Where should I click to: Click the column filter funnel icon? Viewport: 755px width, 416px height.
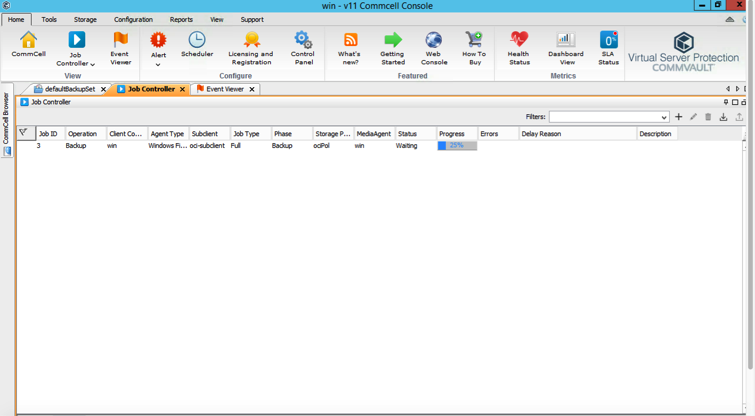click(x=23, y=132)
